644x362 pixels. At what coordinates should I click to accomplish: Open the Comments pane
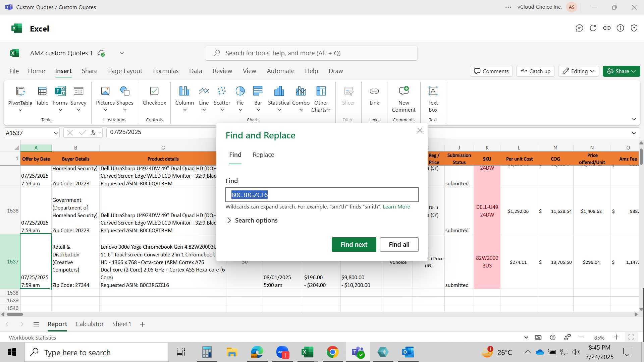[491, 71]
